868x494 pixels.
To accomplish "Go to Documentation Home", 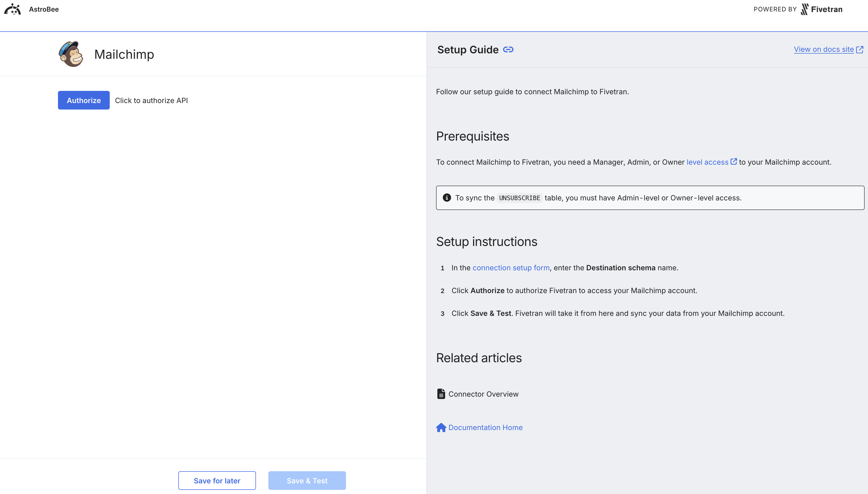I will pos(486,427).
